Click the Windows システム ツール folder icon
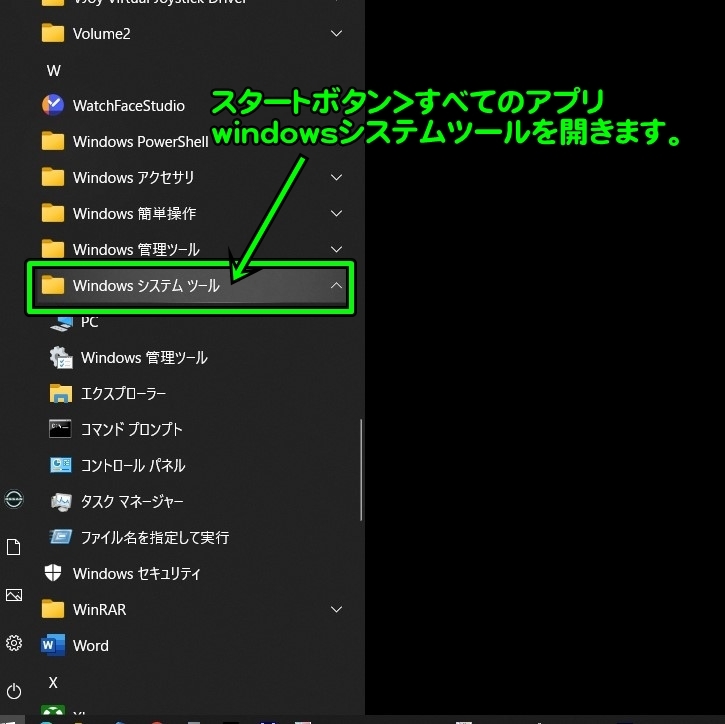 coord(53,286)
